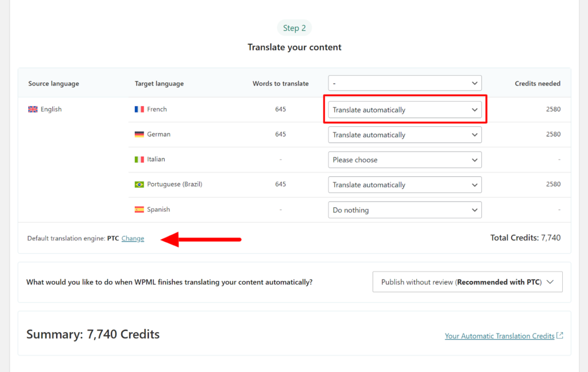Click the French flag icon
Image resolution: width=588 pixels, height=372 pixels.
(140, 109)
